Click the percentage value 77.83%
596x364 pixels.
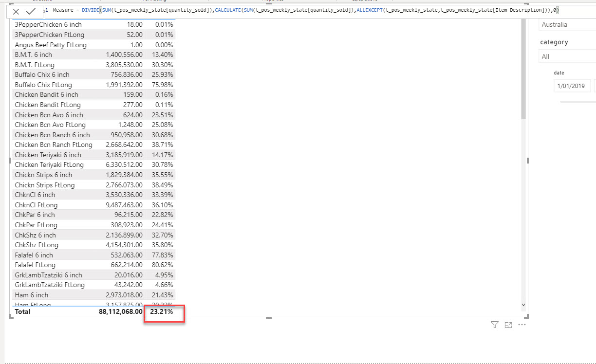click(x=162, y=255)
